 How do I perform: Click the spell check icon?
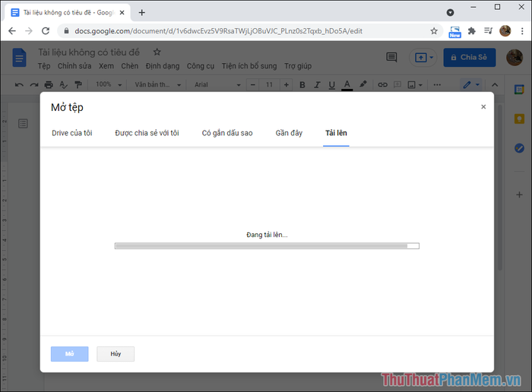63,85
